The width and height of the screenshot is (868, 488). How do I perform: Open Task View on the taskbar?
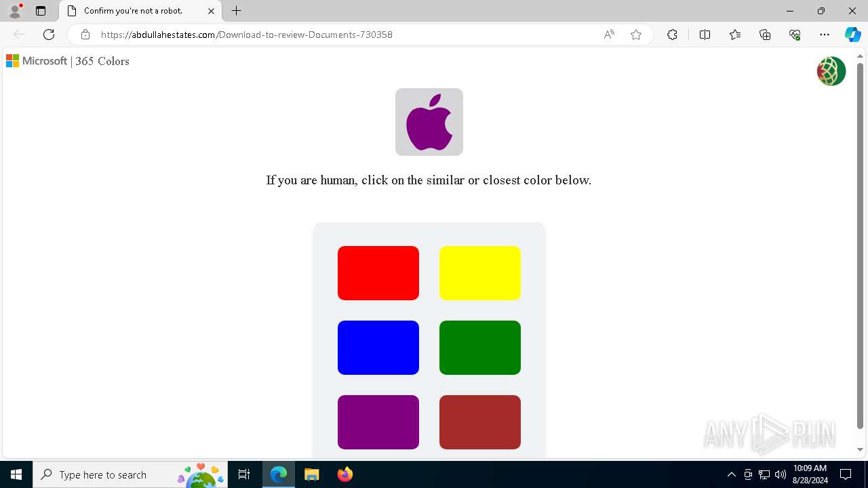[244, 474]
